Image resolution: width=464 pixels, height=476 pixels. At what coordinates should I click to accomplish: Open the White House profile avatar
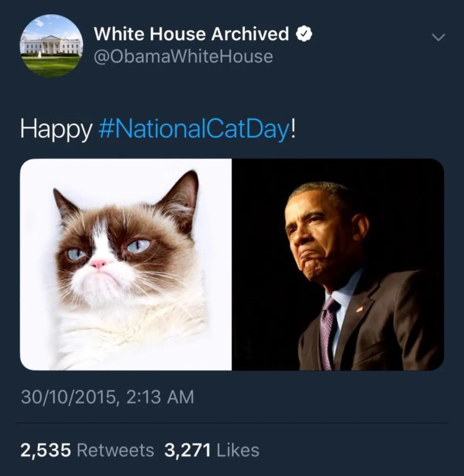(x=51, y=46)
